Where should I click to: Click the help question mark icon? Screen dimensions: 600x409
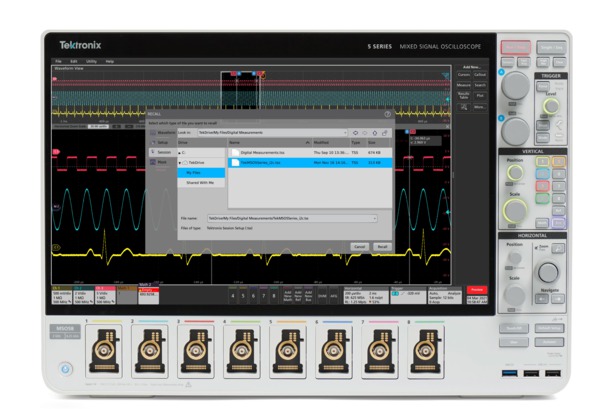coord(389,114)
